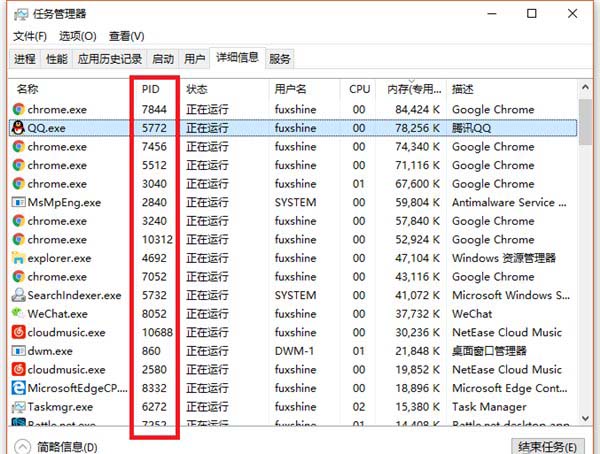Screen dimensions: 600x454
Task: Select the WeChat.exe process name
Action: 57,314
